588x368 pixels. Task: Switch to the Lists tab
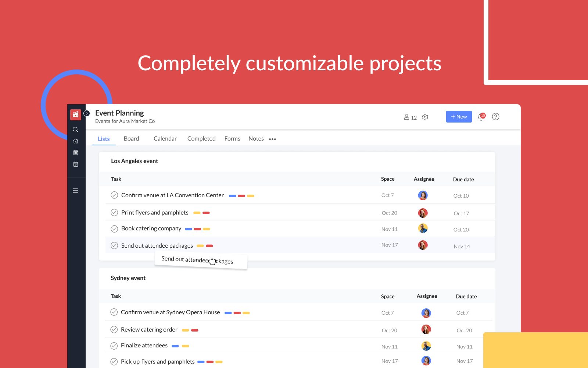(104, 139)
